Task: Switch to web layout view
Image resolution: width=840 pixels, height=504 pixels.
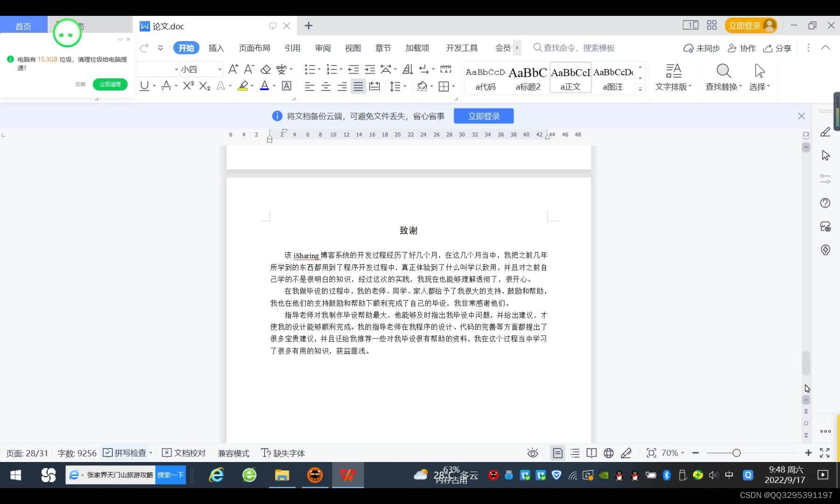Action: (609, 453)
